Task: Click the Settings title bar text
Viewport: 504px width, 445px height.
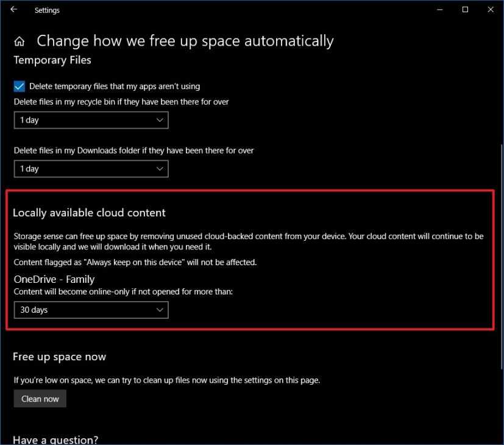Action: pyautogui.click(x=47, y=10)
